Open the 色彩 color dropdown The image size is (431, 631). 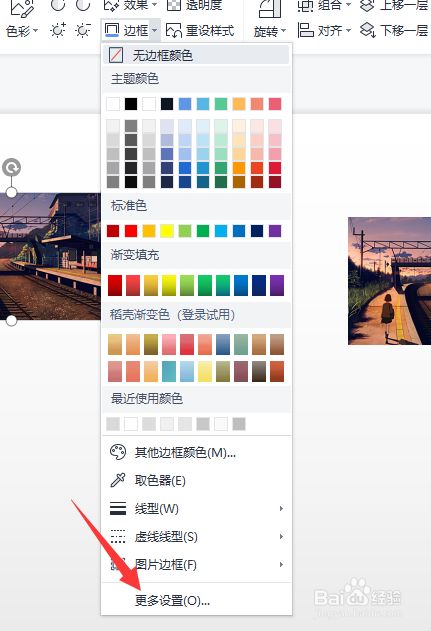tap(22, 31)
